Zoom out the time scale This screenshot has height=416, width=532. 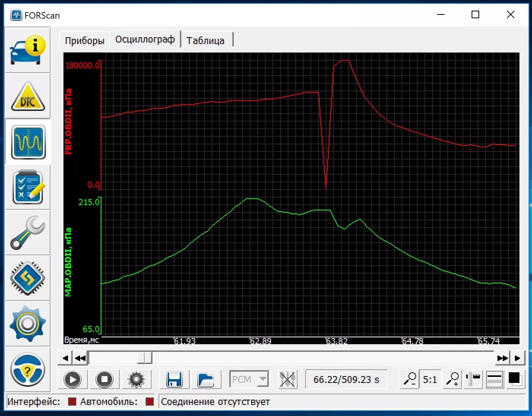tap(410, 379)
